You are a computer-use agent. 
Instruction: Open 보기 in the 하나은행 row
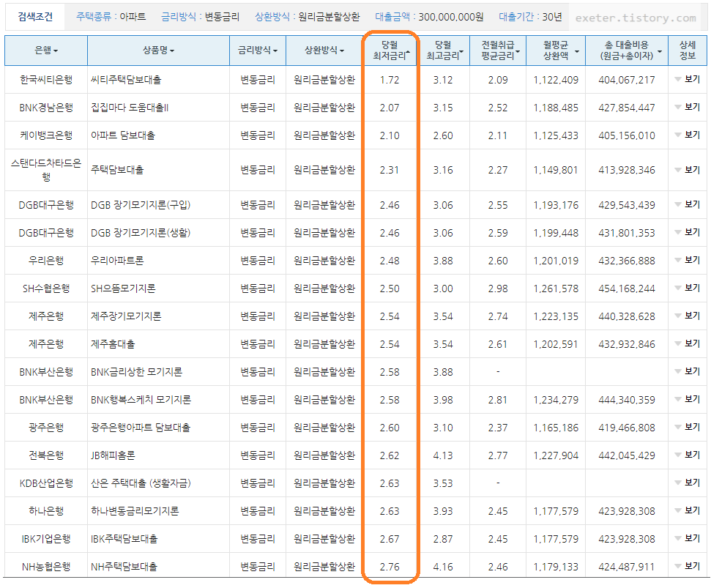pyautogui.click(x=693, y=510)
